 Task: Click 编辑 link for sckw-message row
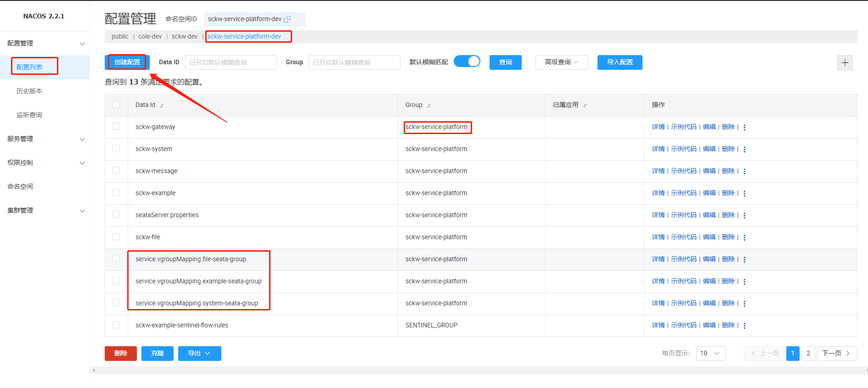(x=709, y=171)
